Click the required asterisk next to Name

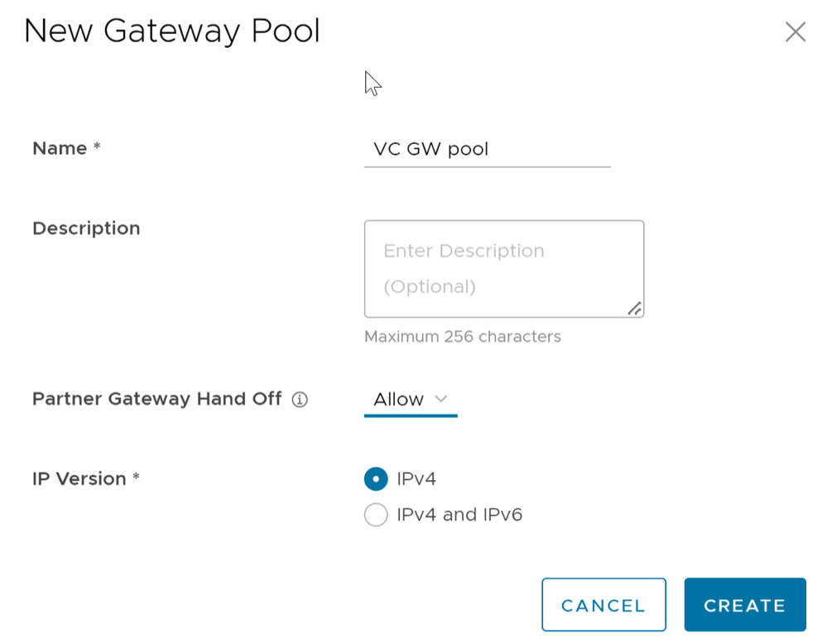(97, 148)
